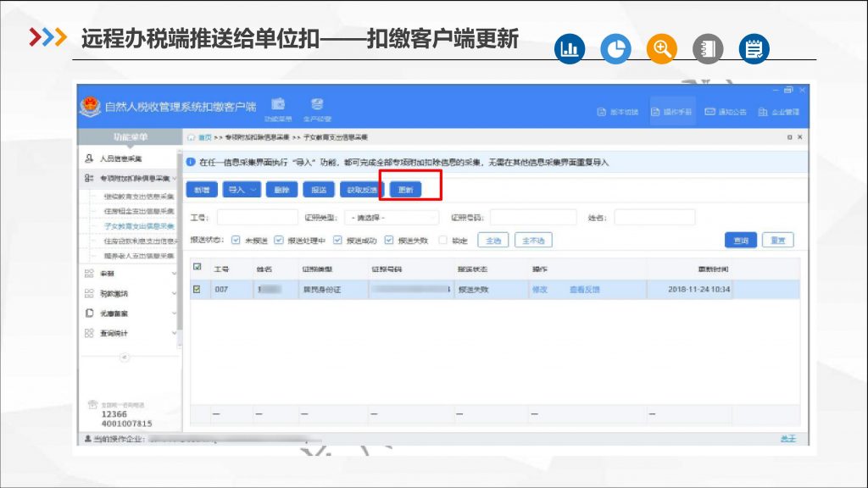This screenshot has width=868, height=488.
Task: Open the 通知公告 notice icon
Action: click(x=711, y=111)
